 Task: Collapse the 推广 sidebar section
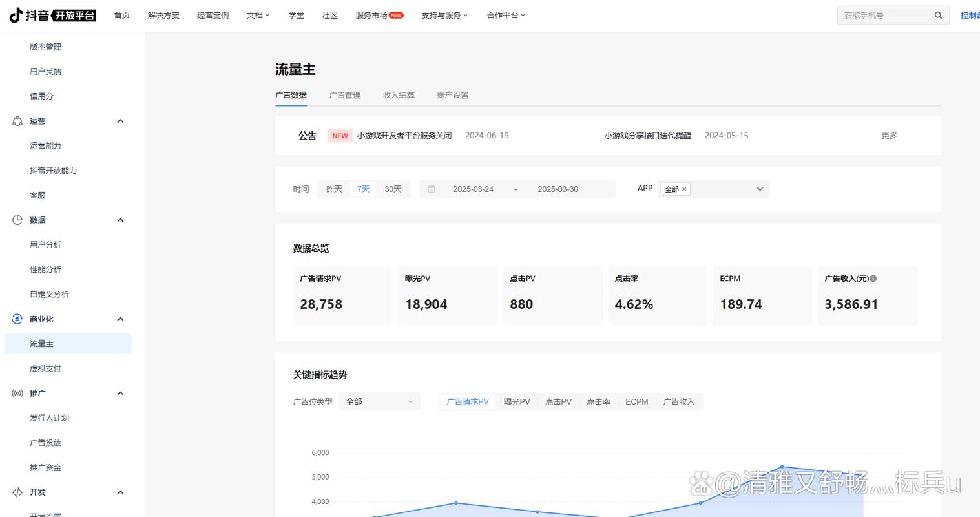point(120,394)
